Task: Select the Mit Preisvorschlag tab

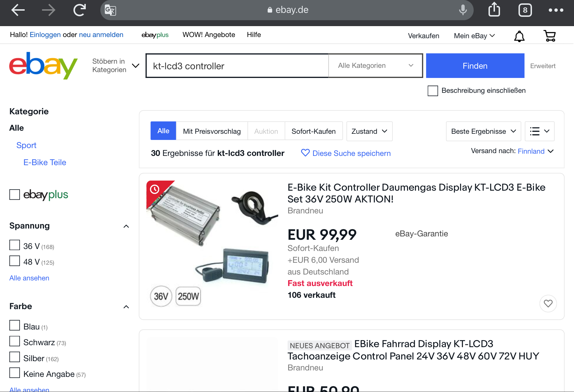Action: pyautogui.click(x=212, y=131)
